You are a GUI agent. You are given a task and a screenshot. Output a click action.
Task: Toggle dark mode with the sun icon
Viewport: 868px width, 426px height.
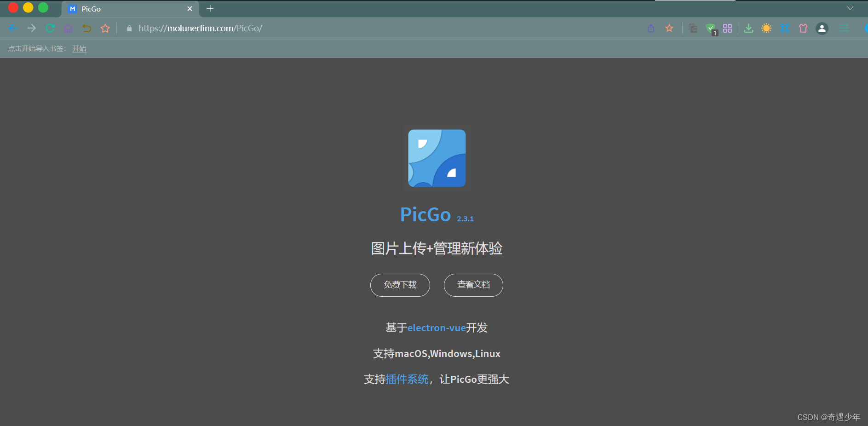click(x=766, y=28)
